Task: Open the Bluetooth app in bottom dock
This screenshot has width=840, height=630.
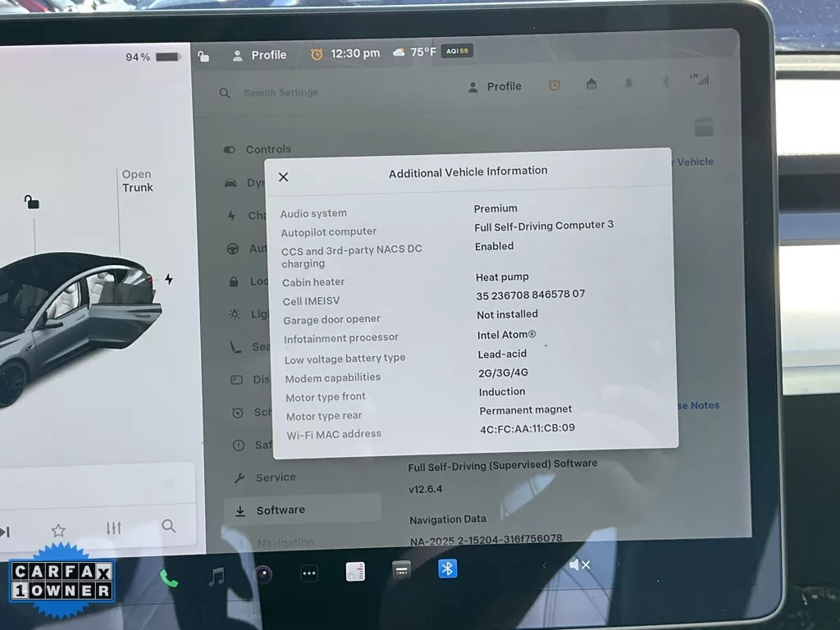Action: pos(447,568)
